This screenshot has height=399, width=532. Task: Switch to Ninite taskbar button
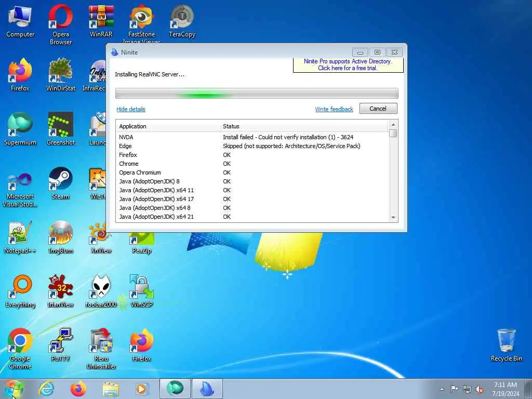pyautogui.click(x=207, y=389)
